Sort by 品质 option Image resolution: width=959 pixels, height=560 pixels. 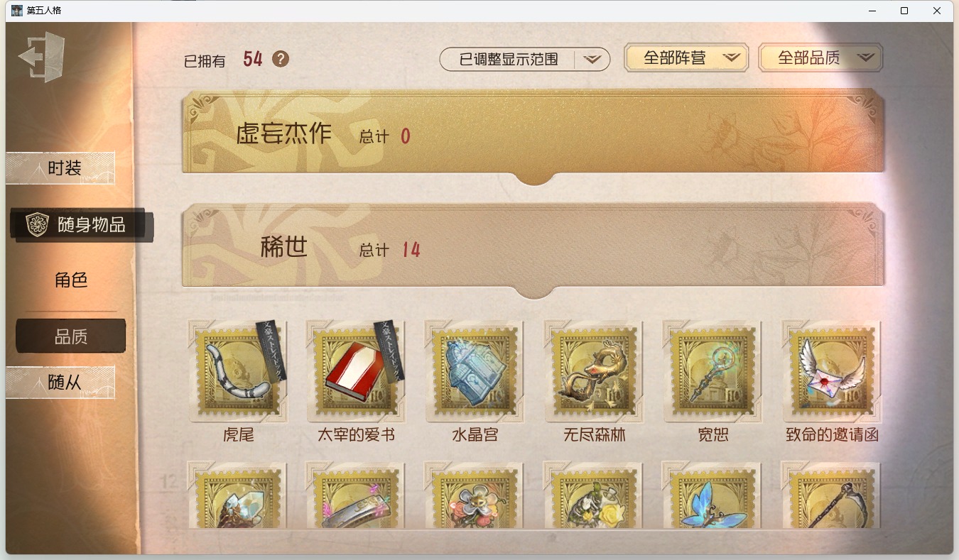tap(71, 336)
